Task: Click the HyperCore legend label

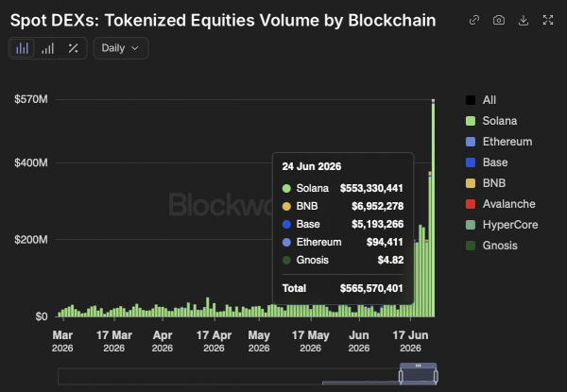Action: tap(510, 225)
